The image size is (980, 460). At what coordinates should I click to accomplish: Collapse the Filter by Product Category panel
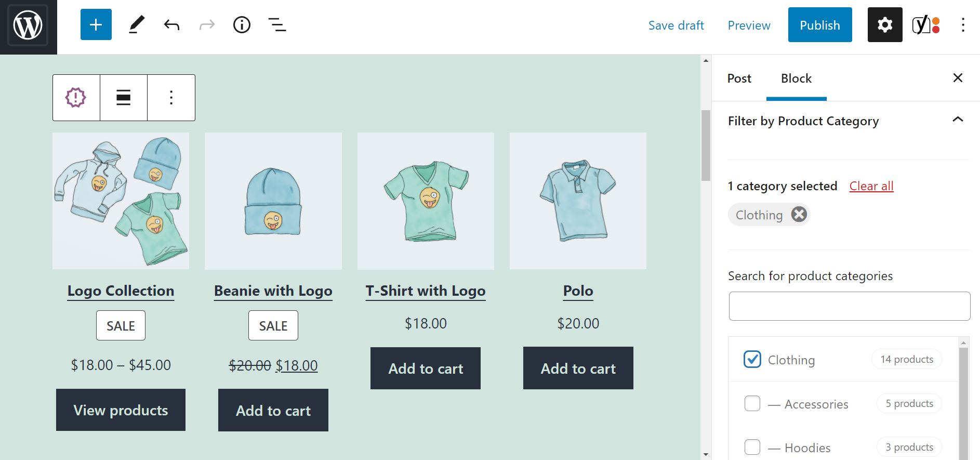click(x=957, y=121)
